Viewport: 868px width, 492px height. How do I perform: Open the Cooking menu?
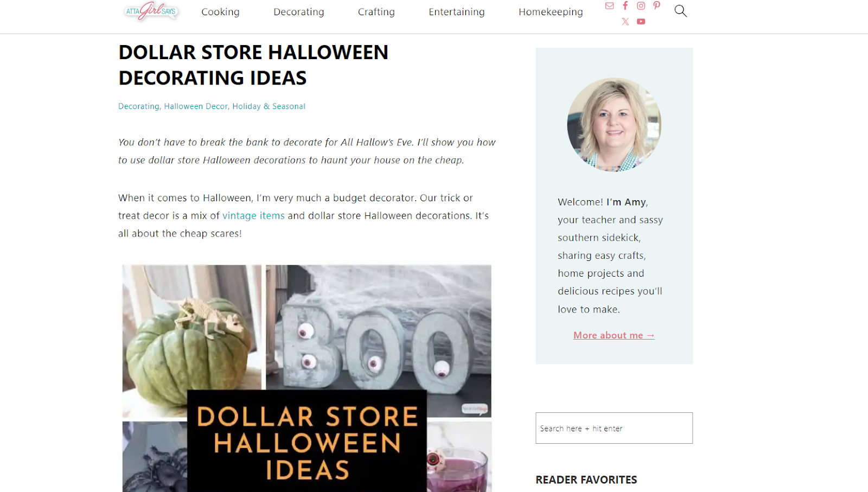pyautogui.click(x=220, y=12)
